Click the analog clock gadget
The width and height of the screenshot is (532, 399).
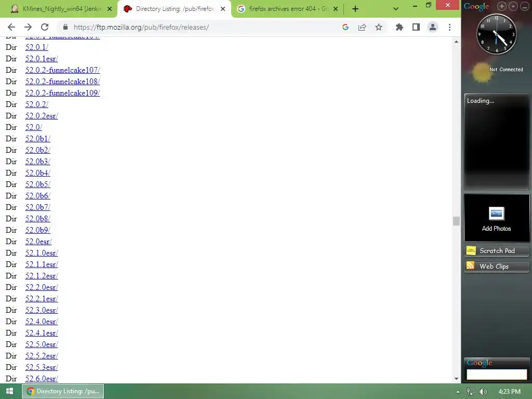(x=496, y=34)
